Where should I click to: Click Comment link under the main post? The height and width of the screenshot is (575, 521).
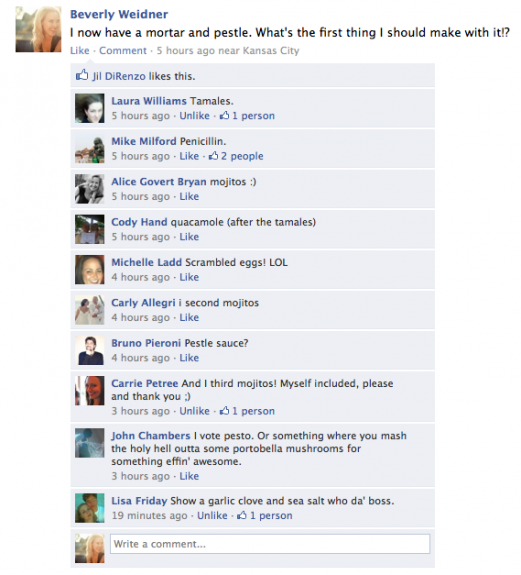[x=123, y=50]
